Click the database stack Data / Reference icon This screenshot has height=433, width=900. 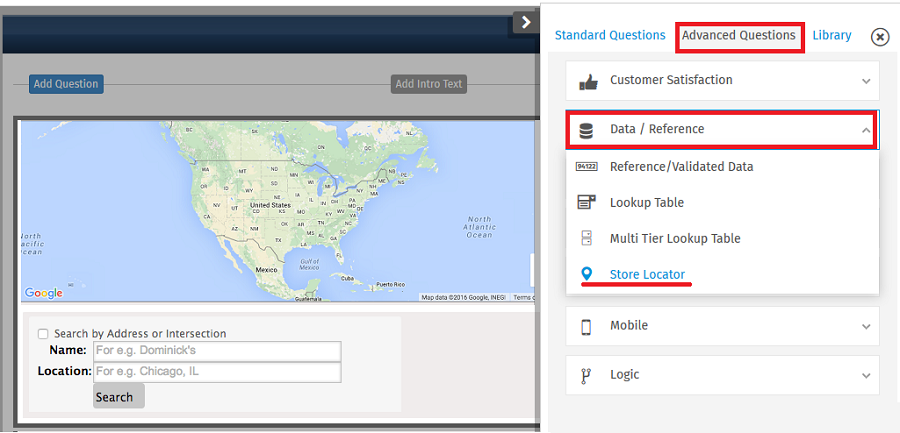pyautogui.click(x=586, y=132)
